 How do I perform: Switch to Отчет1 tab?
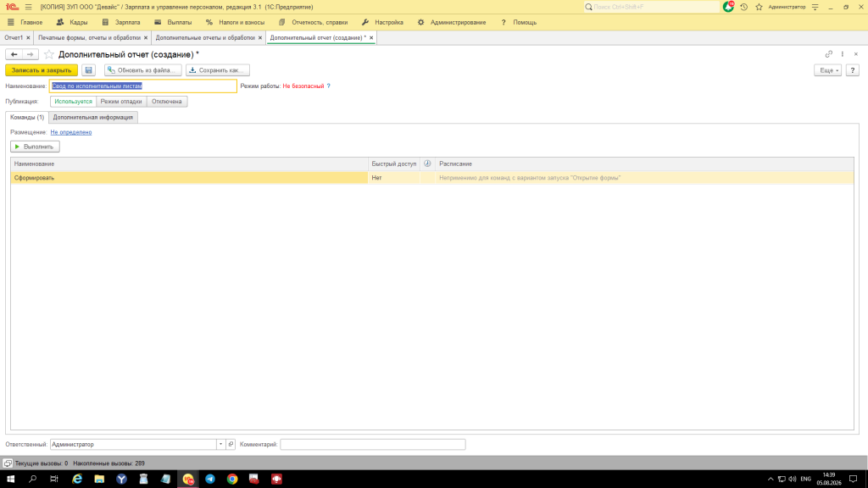pyautogui.click(x=14, y=37)
